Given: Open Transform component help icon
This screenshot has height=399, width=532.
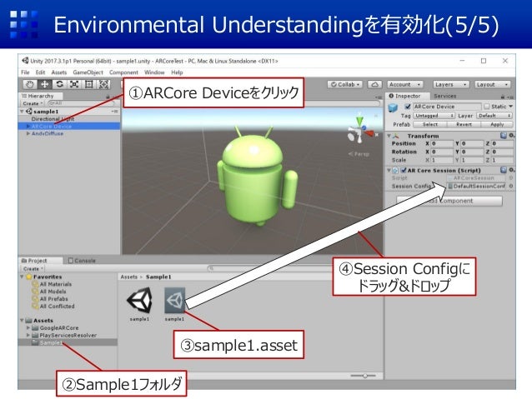Looking at the screenshot, I should coord(504,136).
